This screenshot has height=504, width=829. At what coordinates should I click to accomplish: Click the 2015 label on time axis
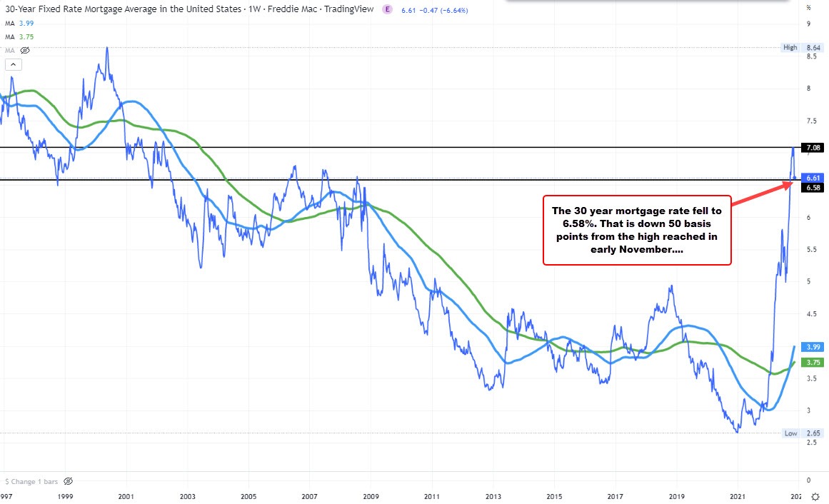tap(554, 497)
